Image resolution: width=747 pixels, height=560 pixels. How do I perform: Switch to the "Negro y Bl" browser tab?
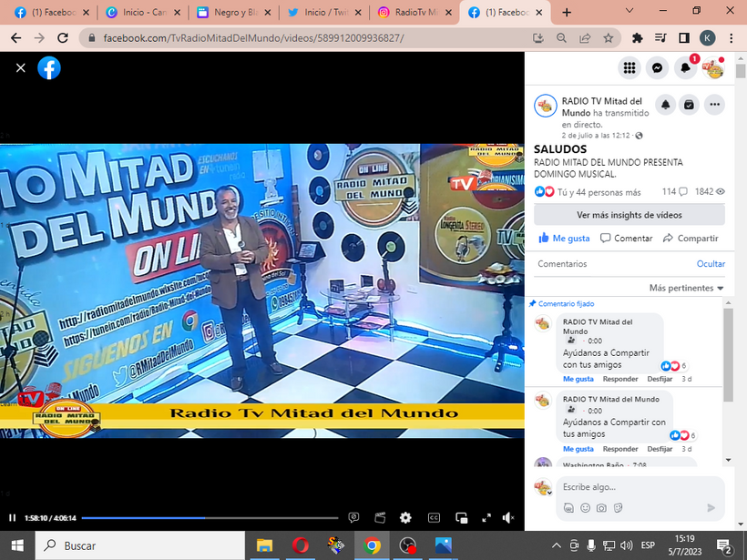233,13
